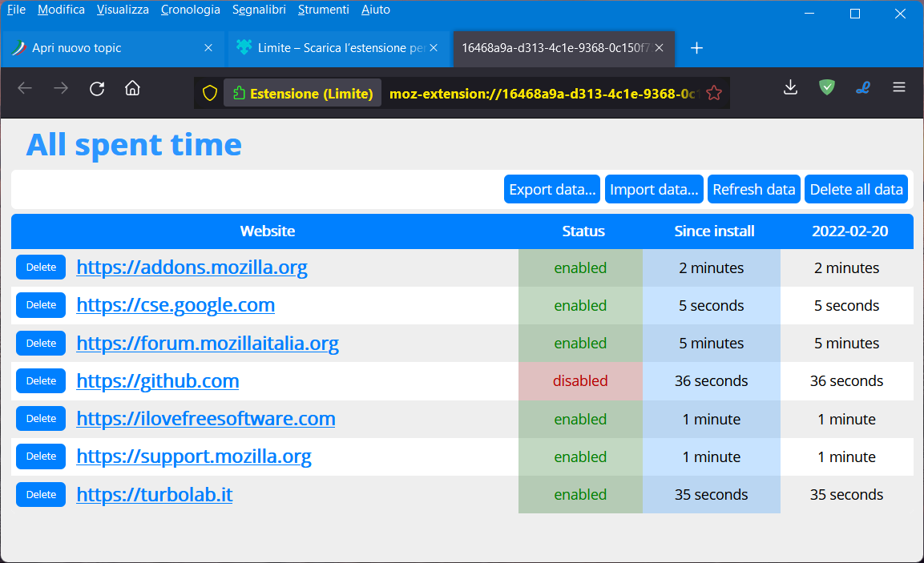Open the Cronologia menu
Screen dimensions: 924x563
pyautogui.click(x=191, y=10)
